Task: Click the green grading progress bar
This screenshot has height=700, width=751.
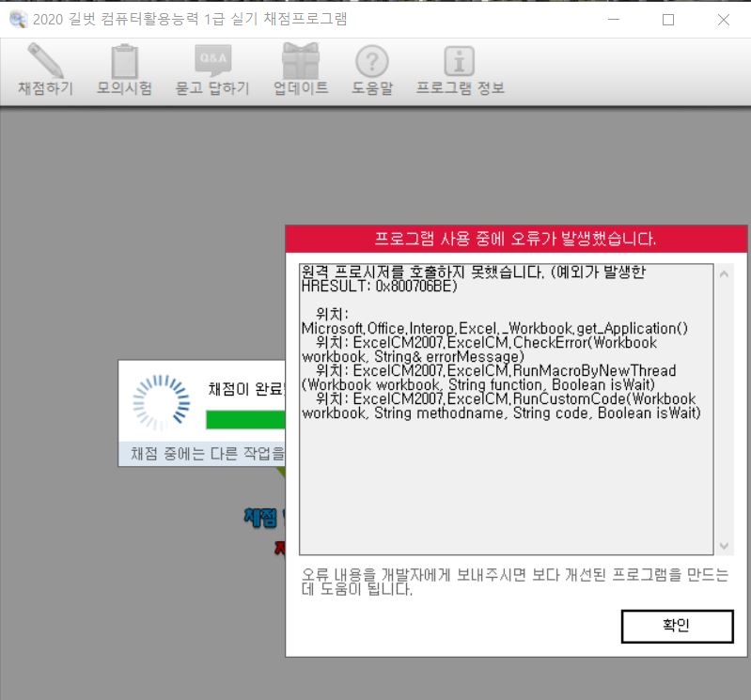Action: coord(244,419)
